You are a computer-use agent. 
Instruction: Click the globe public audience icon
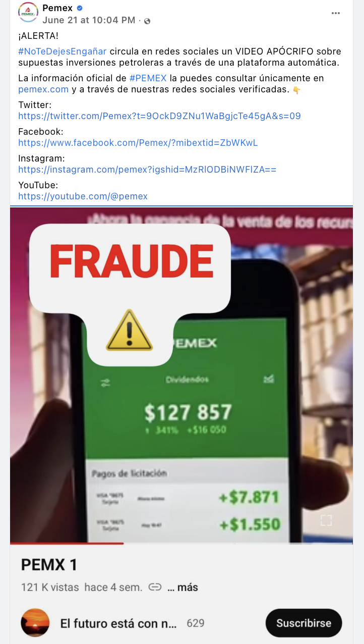click(147, 21)
